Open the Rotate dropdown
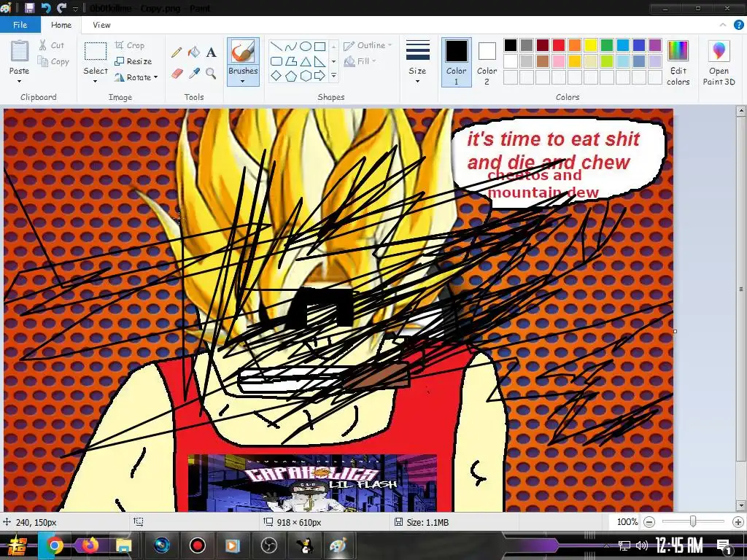 pyautogui.click(x=136, y=77)
